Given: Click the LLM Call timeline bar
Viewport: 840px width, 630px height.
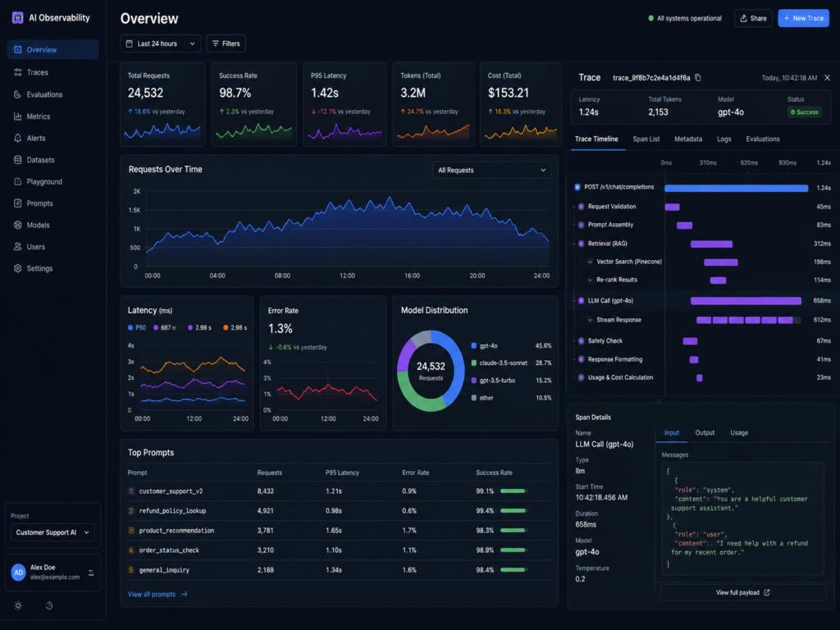Looking at the screenshot, I should click(x=746, y=301).
